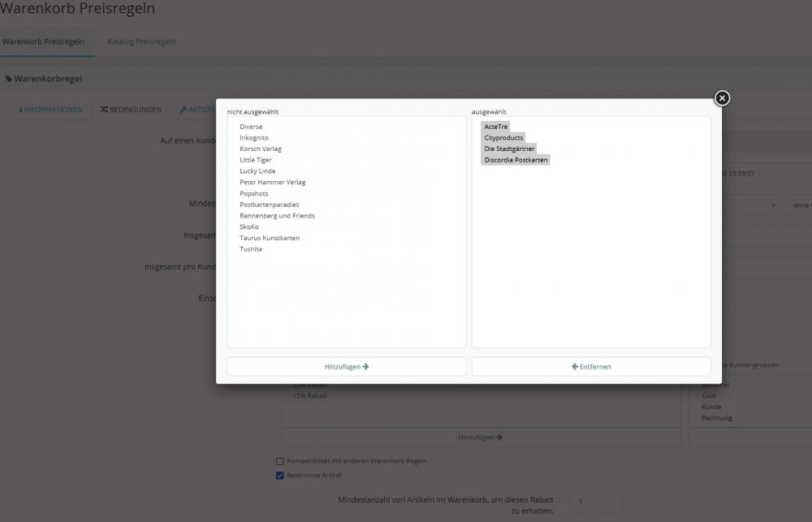Image resolution: width=812 pixels, height=522 pixels.
Task: Close the selection dialog with the X icon
Action: tap(722, 98)
